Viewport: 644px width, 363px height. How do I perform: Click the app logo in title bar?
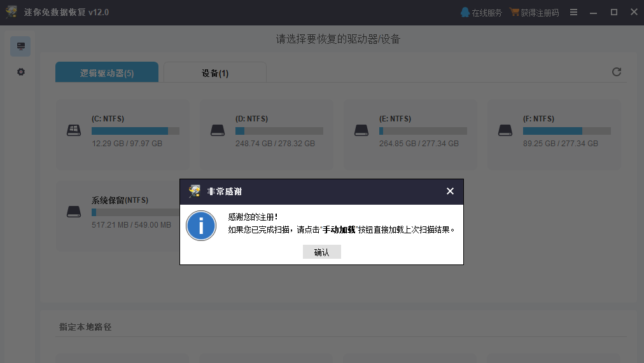pyautogui.click(x=11, y=12)
